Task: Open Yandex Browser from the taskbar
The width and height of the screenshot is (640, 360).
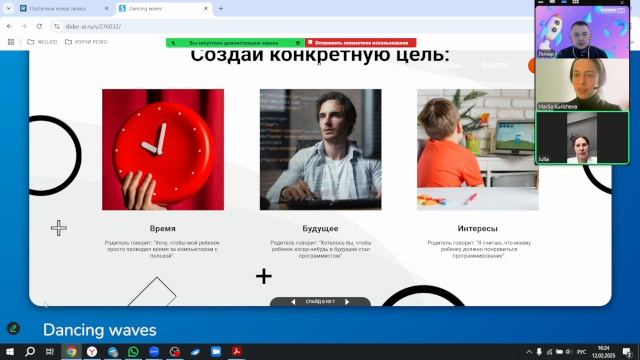Action: (x=92, y=351)
